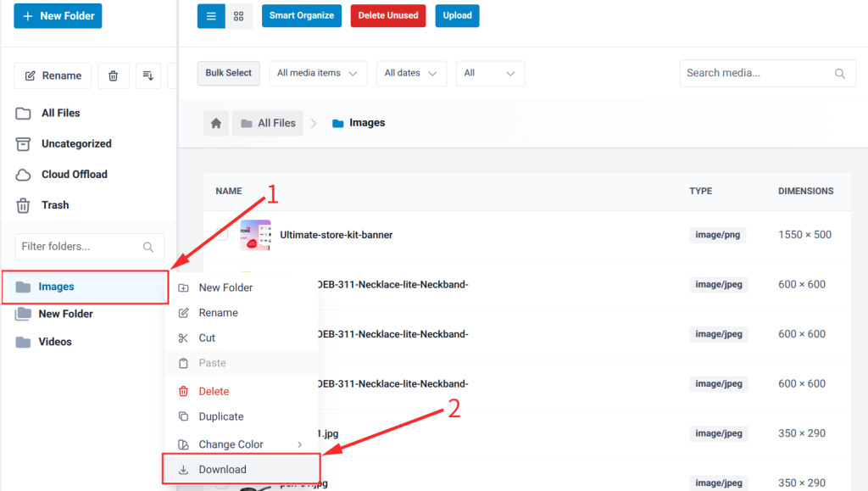Open the Trash folder
This screenshot has height=491, width=868.
click(x=55, y=205)
